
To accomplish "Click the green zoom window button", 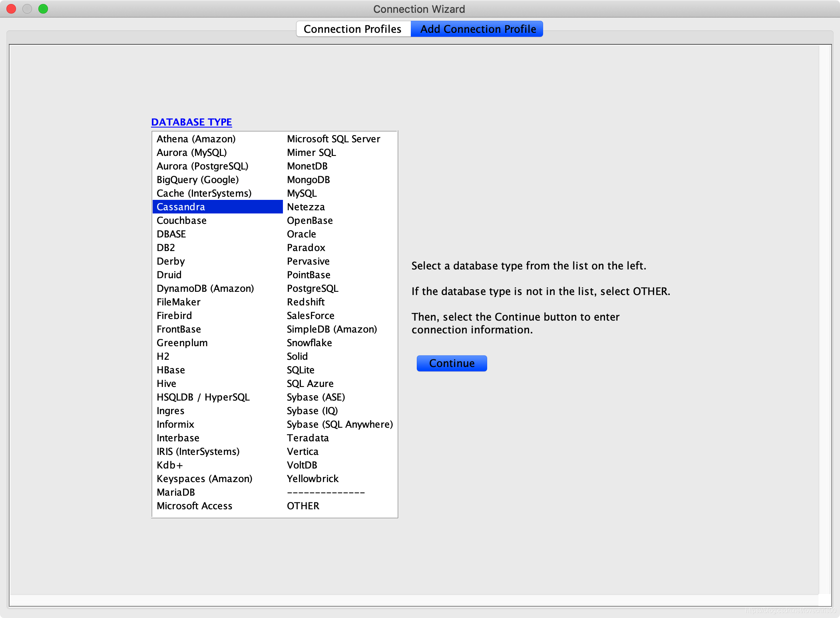I will click(43, 9).
